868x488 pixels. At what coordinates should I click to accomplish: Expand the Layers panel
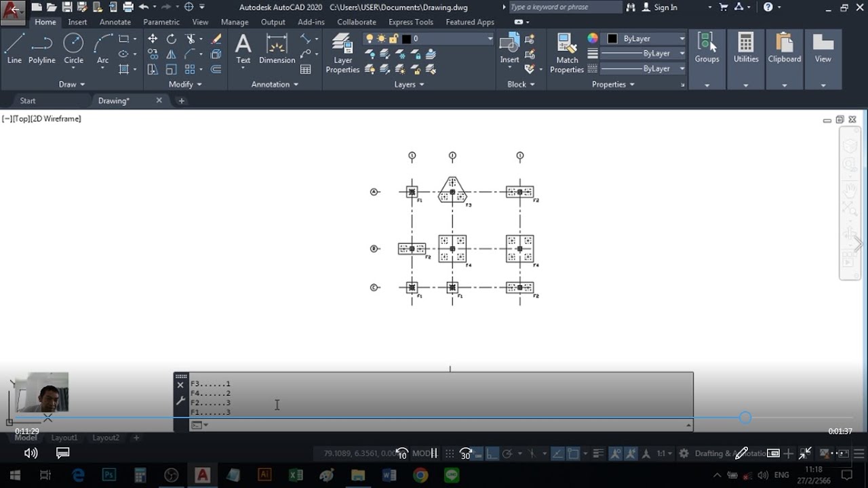[409, 85]
